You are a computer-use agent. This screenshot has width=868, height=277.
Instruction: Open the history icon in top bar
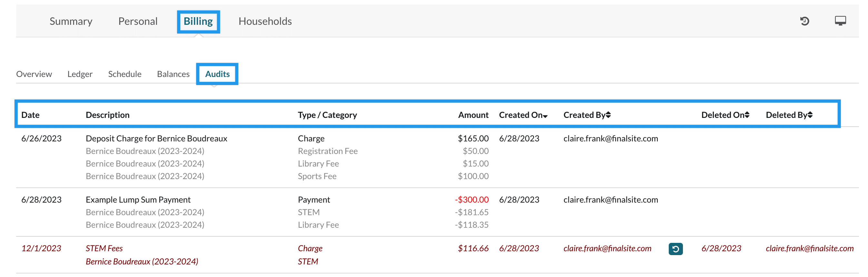pyautogui.click(x=804, y=21)
